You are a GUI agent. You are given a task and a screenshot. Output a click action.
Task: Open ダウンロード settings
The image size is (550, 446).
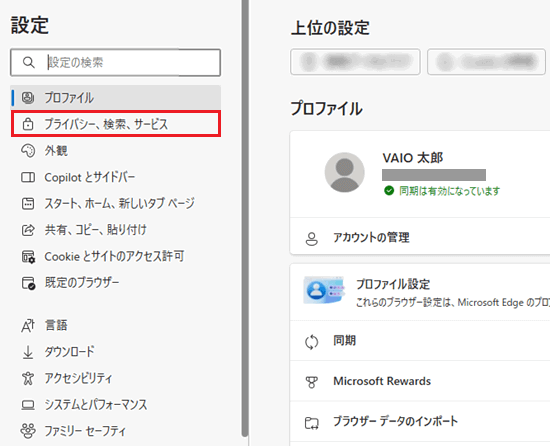point(69,352)
